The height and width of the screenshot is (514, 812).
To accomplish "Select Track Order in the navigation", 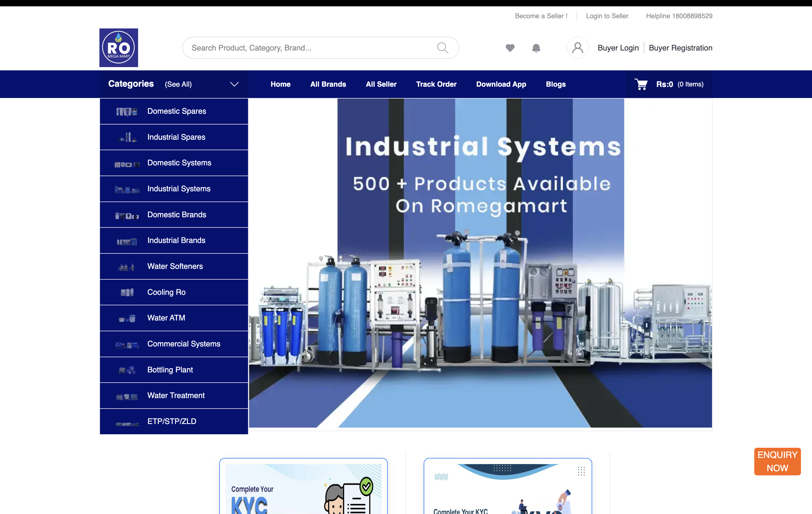I will click(436, 84).
